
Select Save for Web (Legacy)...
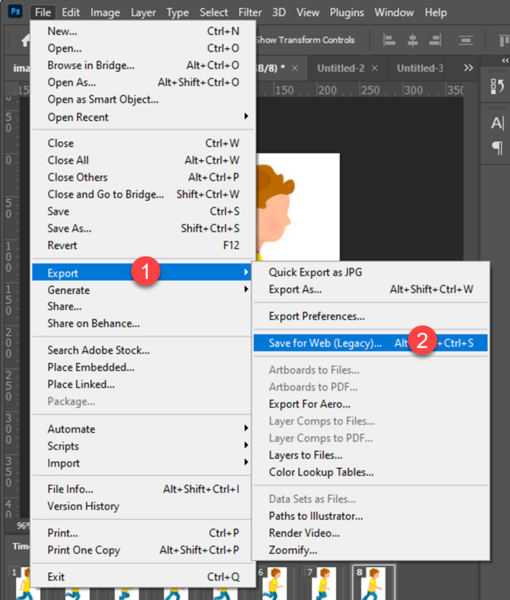click(370, 343)
